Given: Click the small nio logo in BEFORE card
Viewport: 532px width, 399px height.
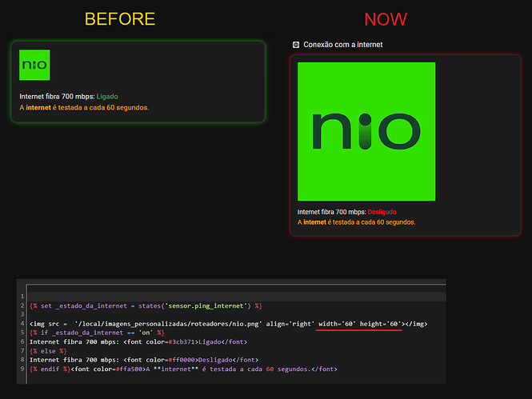Looking at the screenshot, I should pyautogui.click(x=34, y=65).
